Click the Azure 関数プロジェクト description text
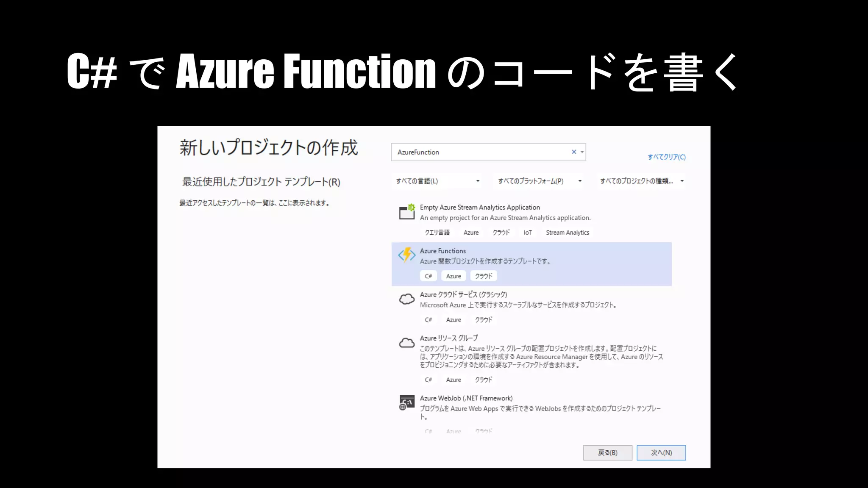Screen dimensions: 868x488 point(485,261)
